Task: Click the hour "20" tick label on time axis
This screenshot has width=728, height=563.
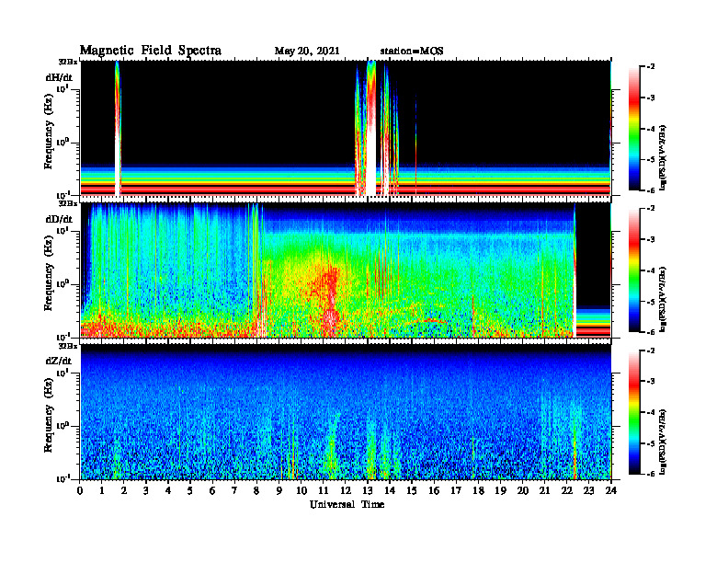Action: 523,490
